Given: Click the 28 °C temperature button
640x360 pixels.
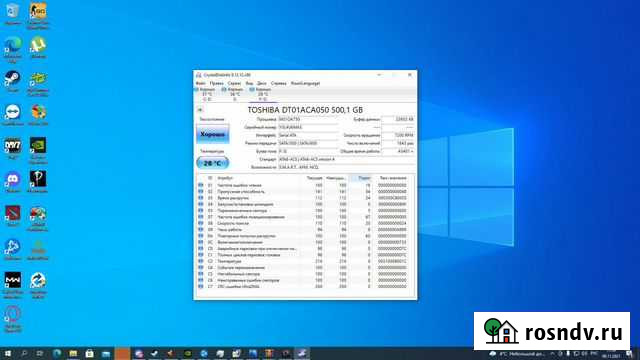Looking at the screenshot, I should point(213,163).
